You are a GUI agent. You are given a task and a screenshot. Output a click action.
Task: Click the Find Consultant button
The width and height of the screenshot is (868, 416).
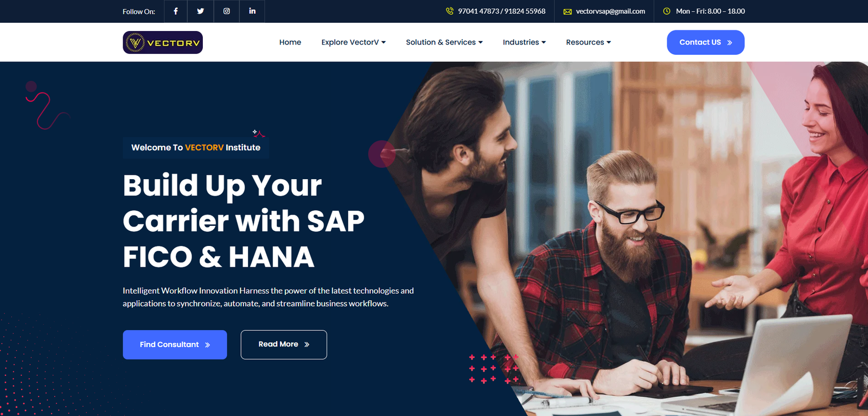click(x=175, y=344)
